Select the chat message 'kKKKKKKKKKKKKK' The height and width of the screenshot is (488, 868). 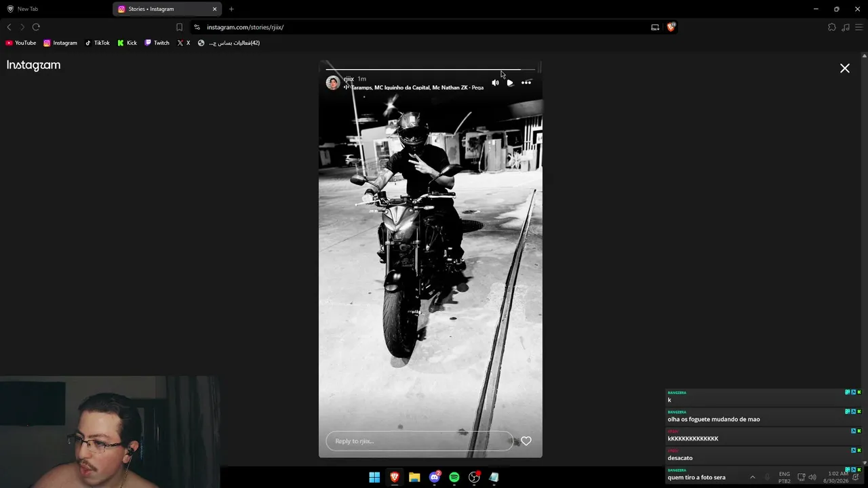(x=692, y=439)
